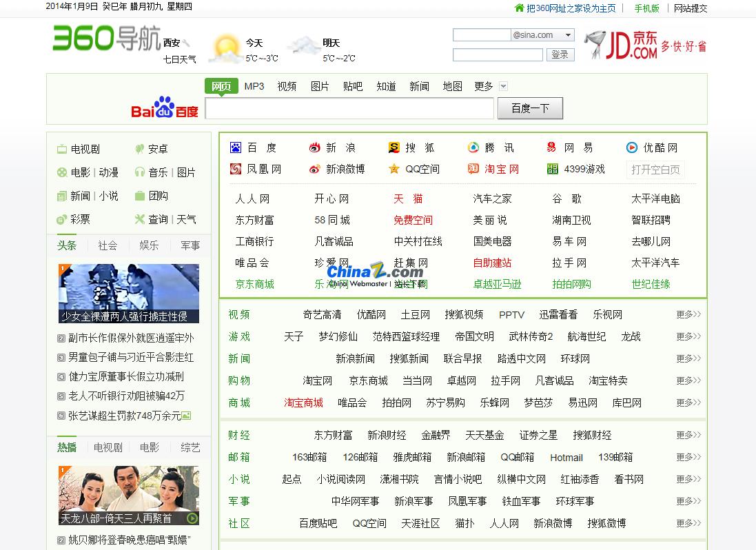Open the top headline news photo thumbnail

click(129, 293)
